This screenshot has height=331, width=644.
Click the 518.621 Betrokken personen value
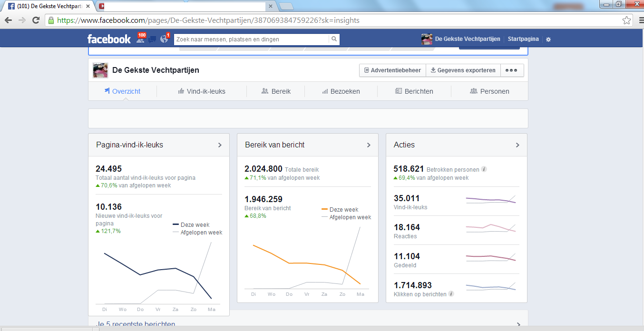pyautogui.click(x=409, y=169)
